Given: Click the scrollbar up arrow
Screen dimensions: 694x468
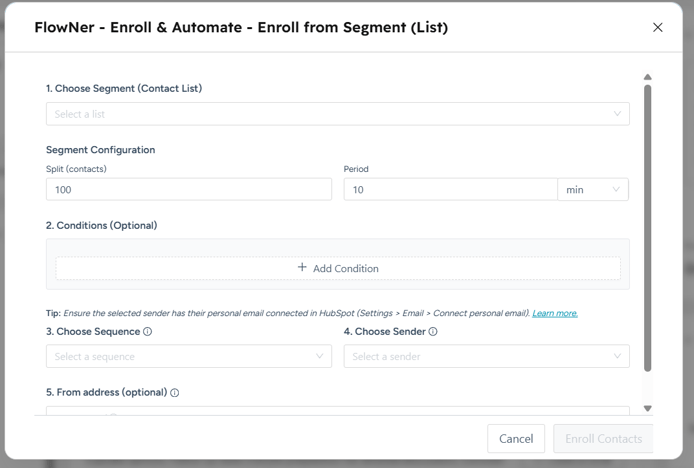Looking at the screenshot, I should [648, 77].
